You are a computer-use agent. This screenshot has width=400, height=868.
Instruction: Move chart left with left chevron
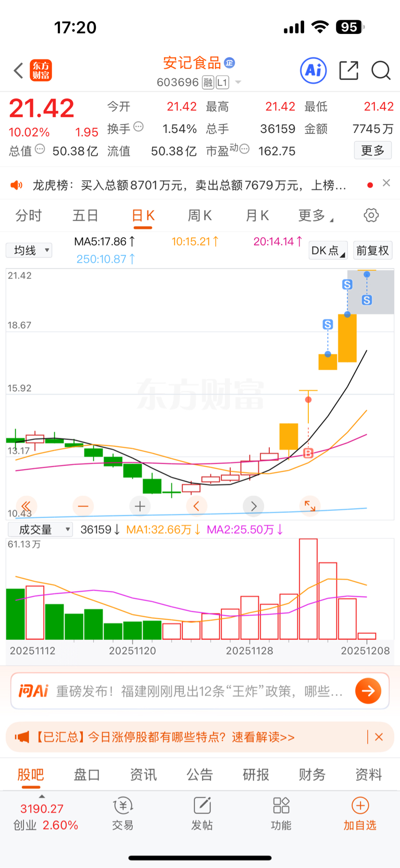196,506
